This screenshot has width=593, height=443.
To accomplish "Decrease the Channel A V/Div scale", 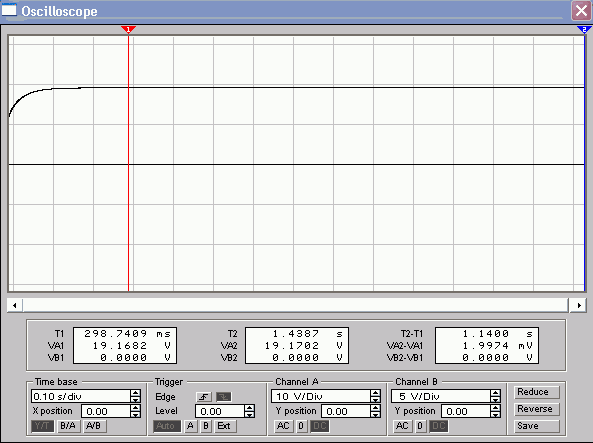I will click(x=376, y=399).
